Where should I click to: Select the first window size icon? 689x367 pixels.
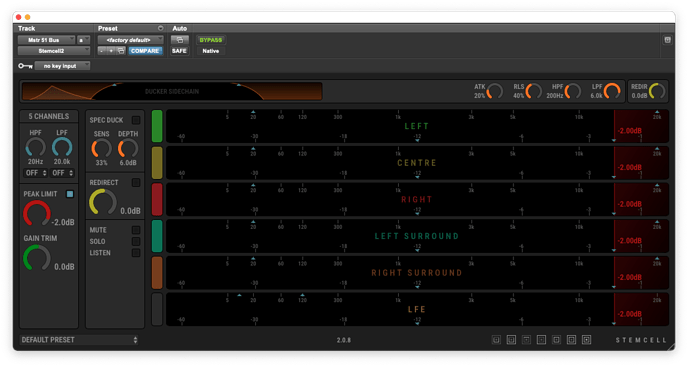tap(496, 340)
